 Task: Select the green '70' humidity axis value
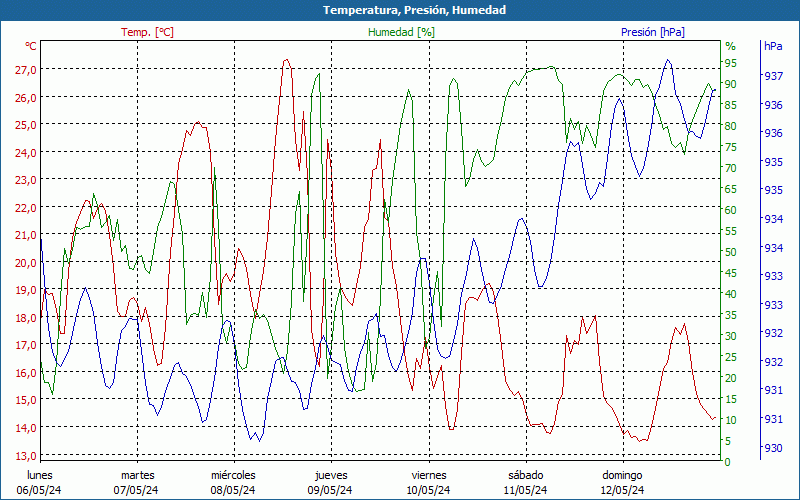[731, 168]
